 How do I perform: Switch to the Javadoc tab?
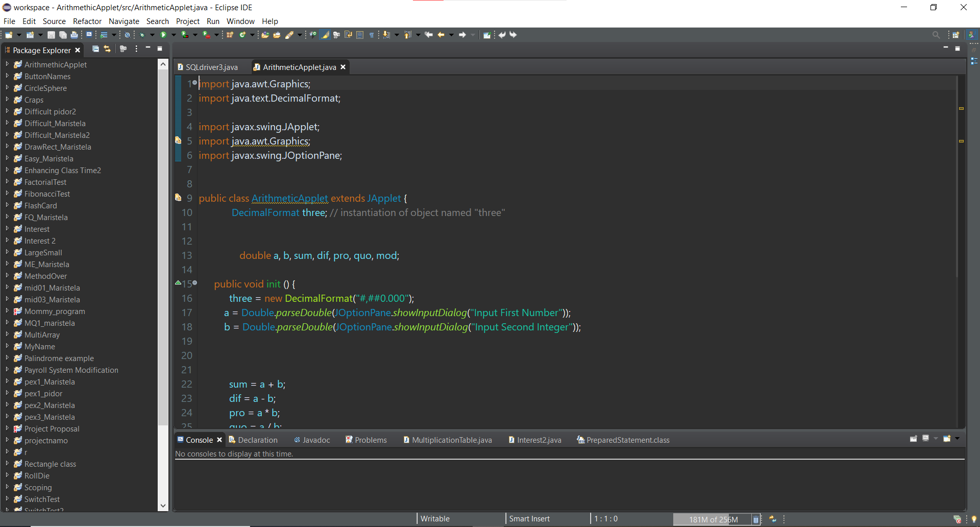[312, 440]
